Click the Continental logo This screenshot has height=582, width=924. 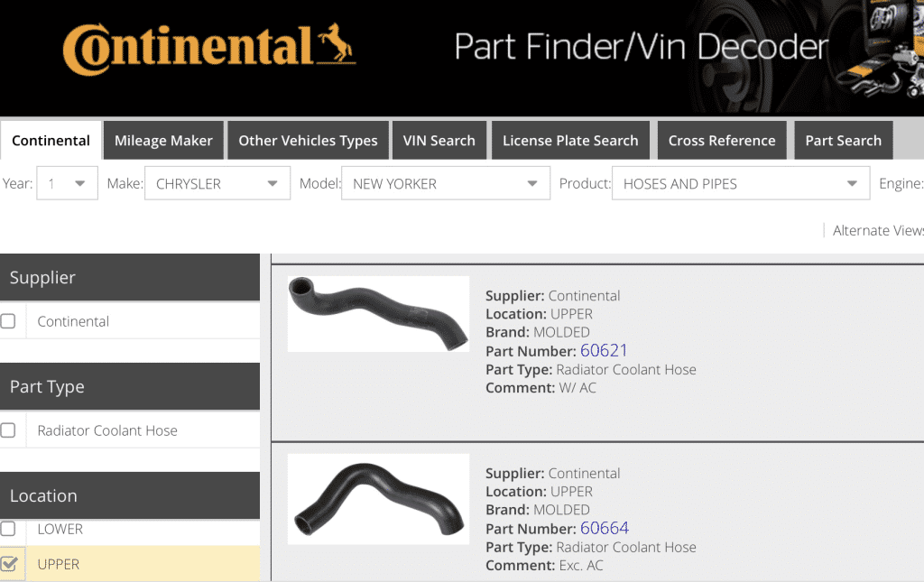tap(208, 49)
